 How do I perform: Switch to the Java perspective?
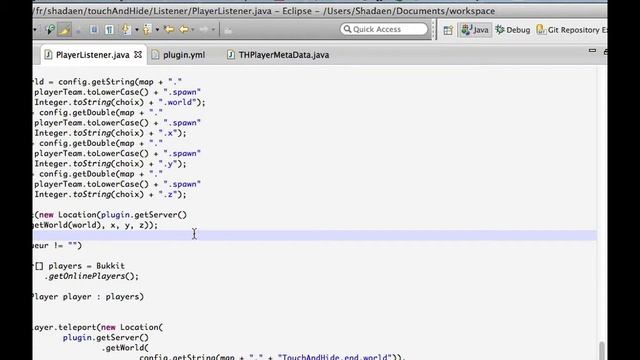475,30
